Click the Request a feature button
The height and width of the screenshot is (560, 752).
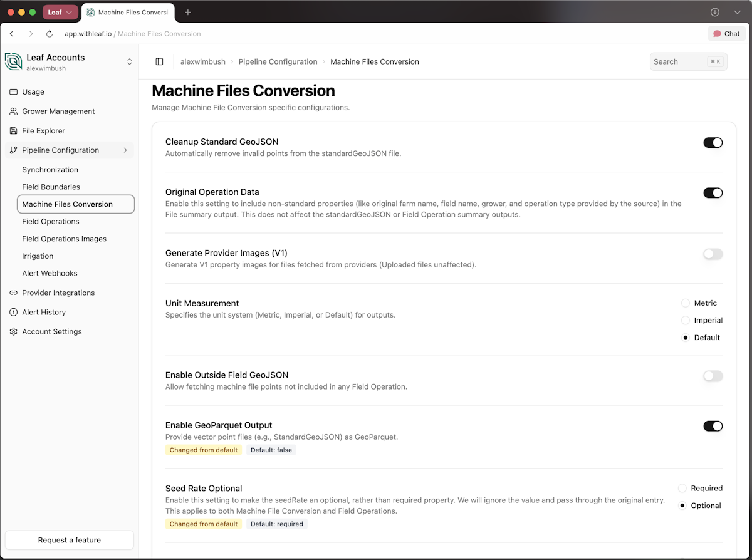(x=70, y=540)
